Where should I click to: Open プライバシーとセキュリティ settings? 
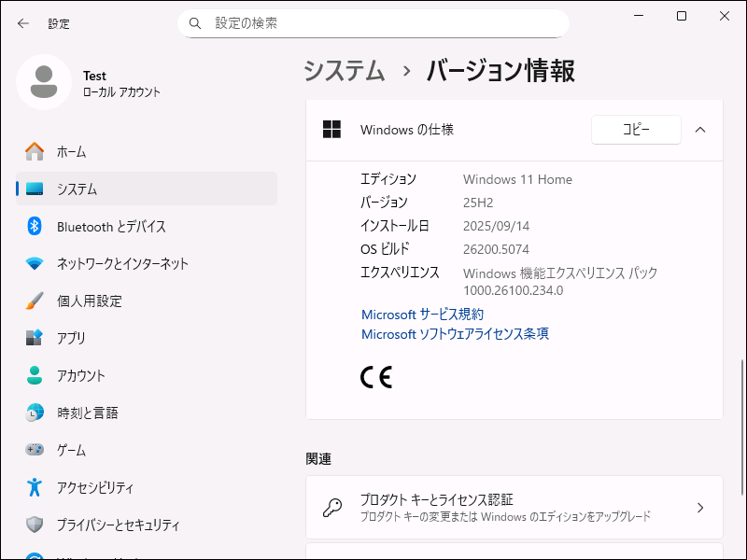pos(147,525)
